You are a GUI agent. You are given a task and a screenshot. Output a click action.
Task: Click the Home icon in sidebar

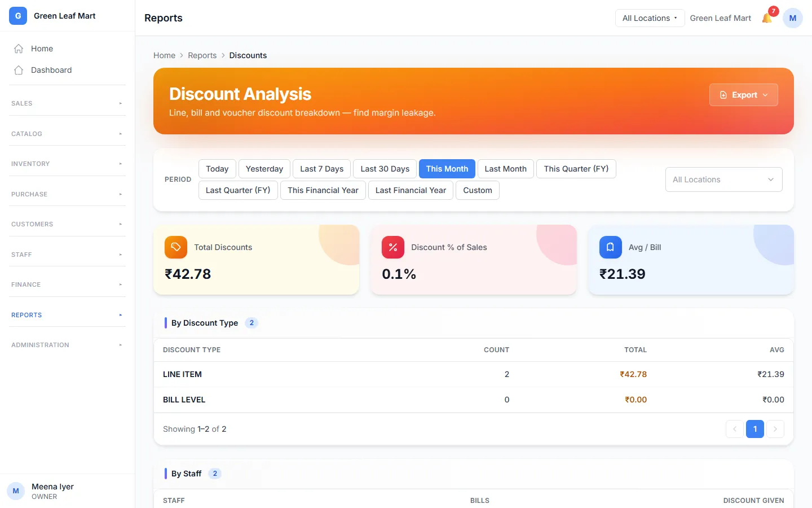(19, 49)
